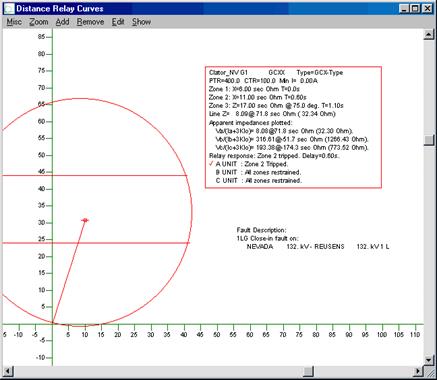This screenshot has height=380, width=437.
Task: Click the 'REUSENS 132. kV 1 L' text
Action: (x=352, y=247)
